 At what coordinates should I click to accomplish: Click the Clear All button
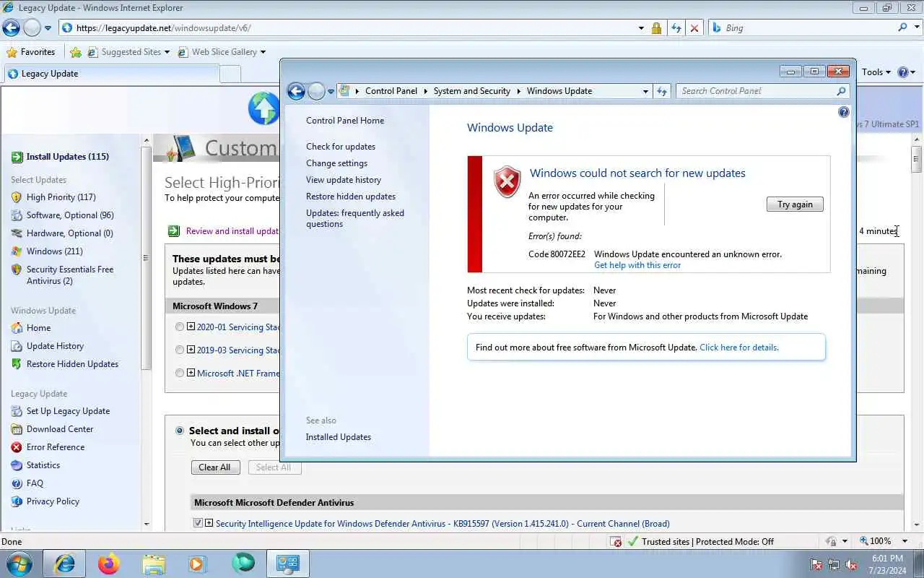click(215, 467)
